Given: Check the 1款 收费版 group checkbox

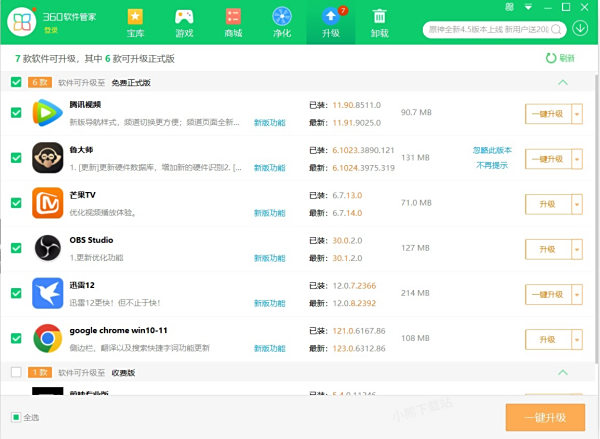Looking at the screenshot, I should click(16, 372).
